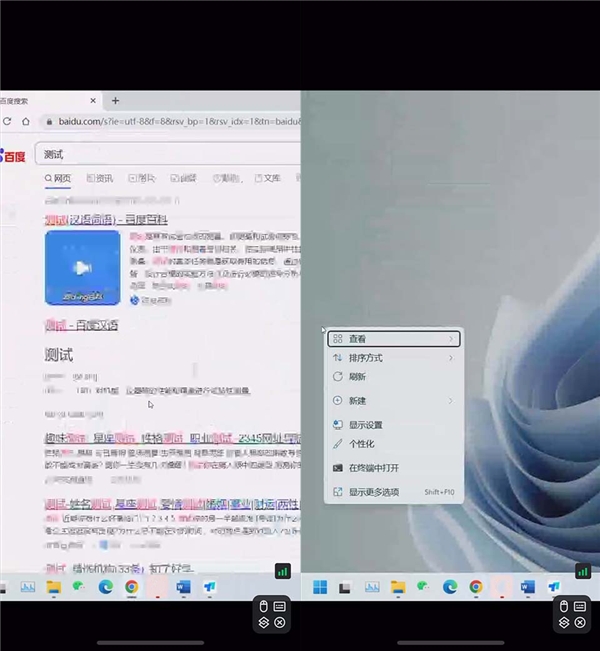
Task: Click the circled X in left pane control panel
Action: click(280, 622)
